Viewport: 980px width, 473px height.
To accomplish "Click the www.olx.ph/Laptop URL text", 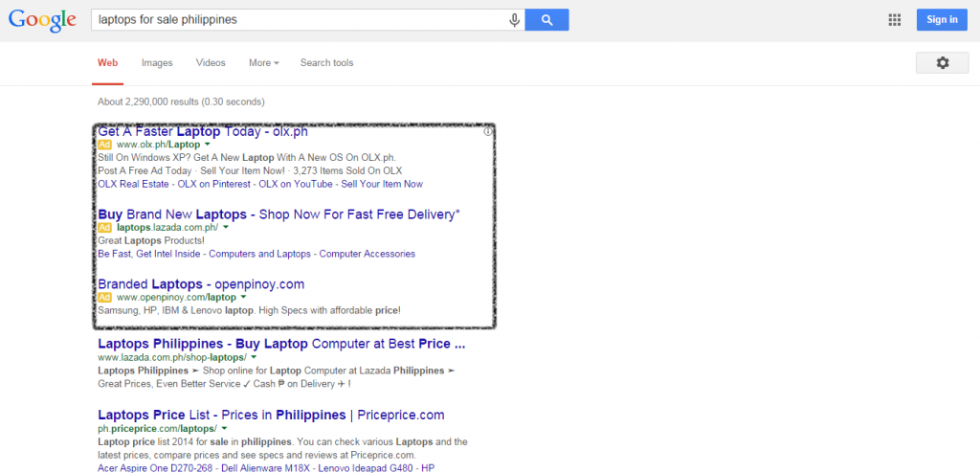I will click(x=159, y=145).
